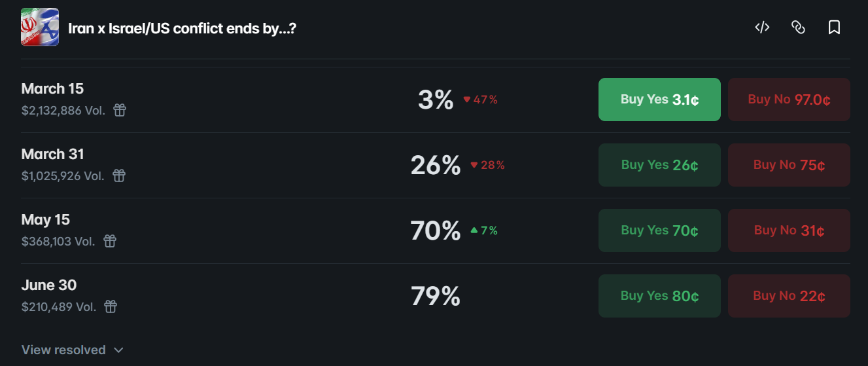Viewport: 868px width, 366px height.
Task: Expand the View resolved section
Action: (x=72, y=350)
